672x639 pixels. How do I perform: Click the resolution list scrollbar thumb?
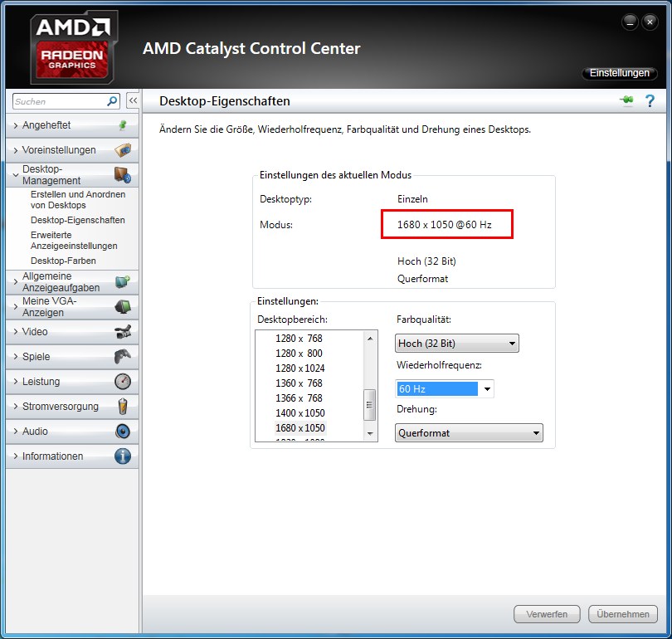[x=369, y=405]
